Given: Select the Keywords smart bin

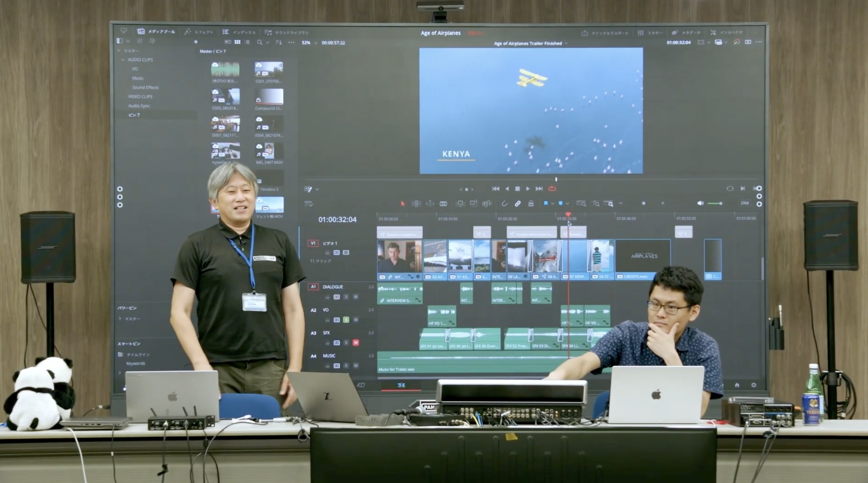Looking at the screenshot, I should tap(136, 363).
